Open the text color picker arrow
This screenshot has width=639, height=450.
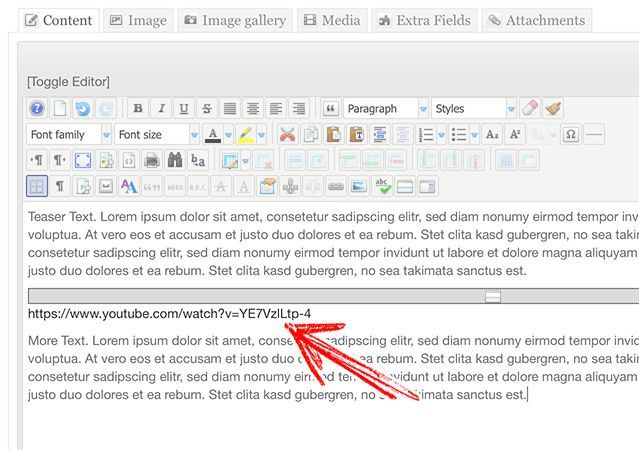[x=228, y=135]
